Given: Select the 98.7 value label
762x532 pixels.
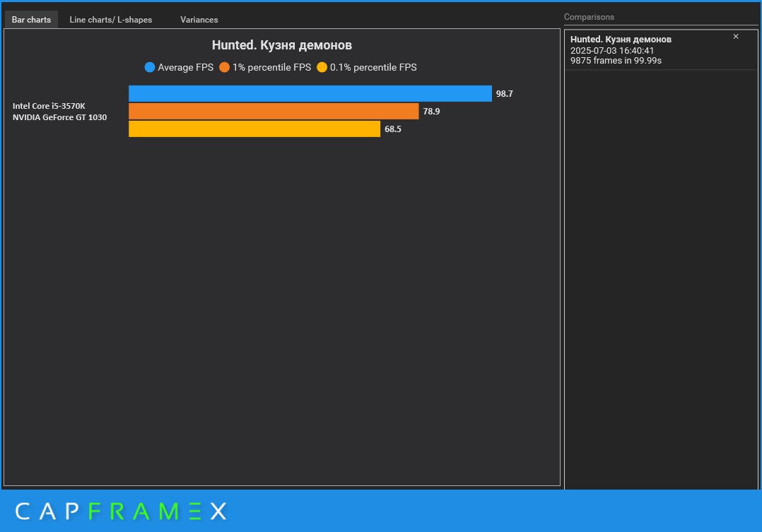Looking at the screenshot, I should [505, 94].
